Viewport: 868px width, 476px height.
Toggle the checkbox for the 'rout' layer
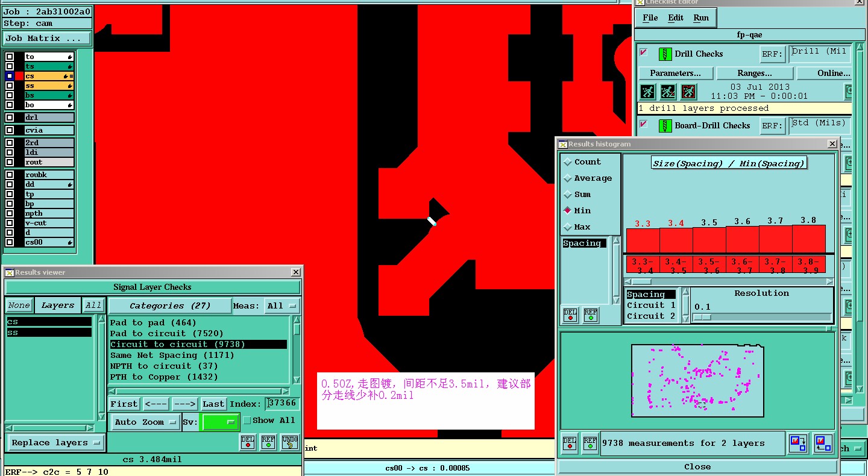tap(10, 162)
